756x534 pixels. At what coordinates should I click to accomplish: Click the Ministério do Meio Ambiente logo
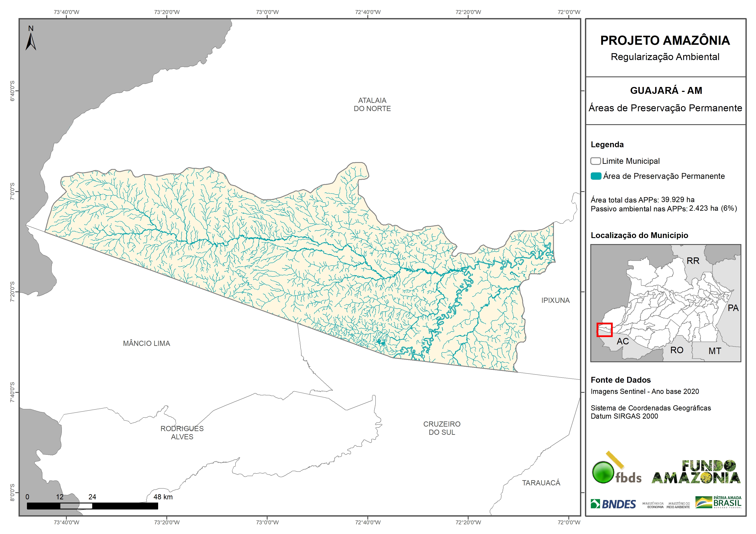point(678,505)
